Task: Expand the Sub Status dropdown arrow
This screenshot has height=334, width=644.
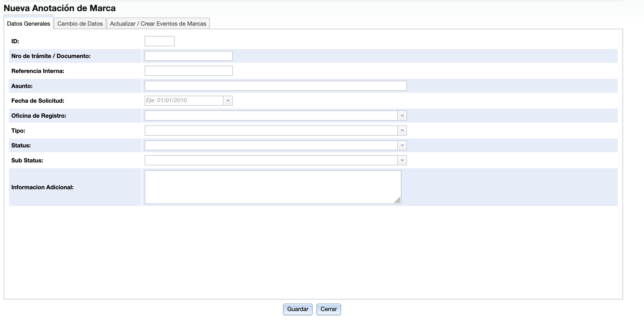Action: coord(402,160)
